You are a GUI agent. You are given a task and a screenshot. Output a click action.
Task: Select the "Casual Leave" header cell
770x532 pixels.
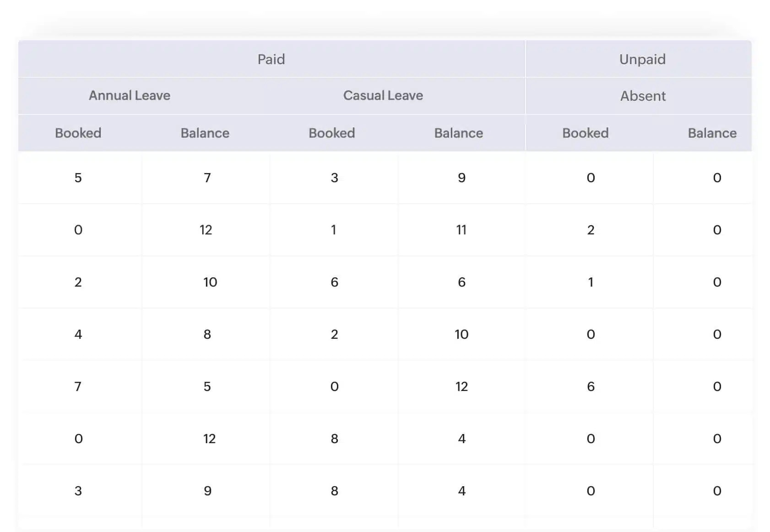(x=383, y=95)
